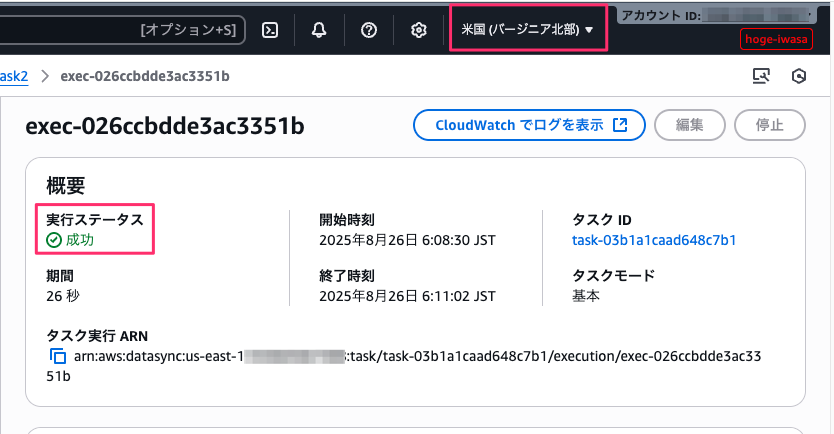The width and height of the screenshot is (834, 434).
Task: Click the 編集 button
Action: pos(690,125)
